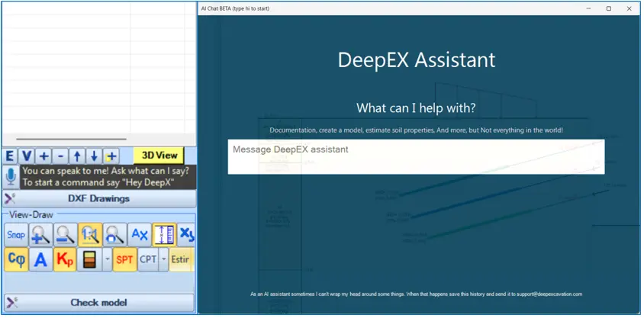
Task: Reset zoom with the 1:1 tool
Action: click(90, 235)
